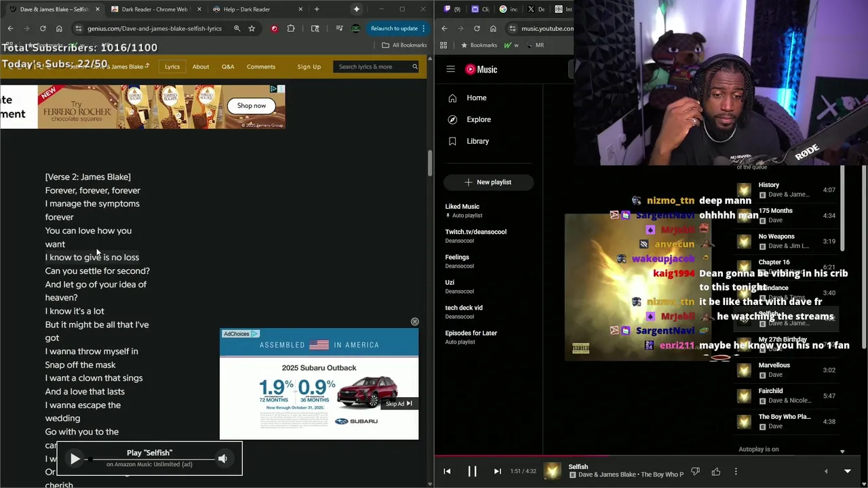Dislike the song Selfish
The height and width of the screenshot is (488, 868).
point(695,471)
